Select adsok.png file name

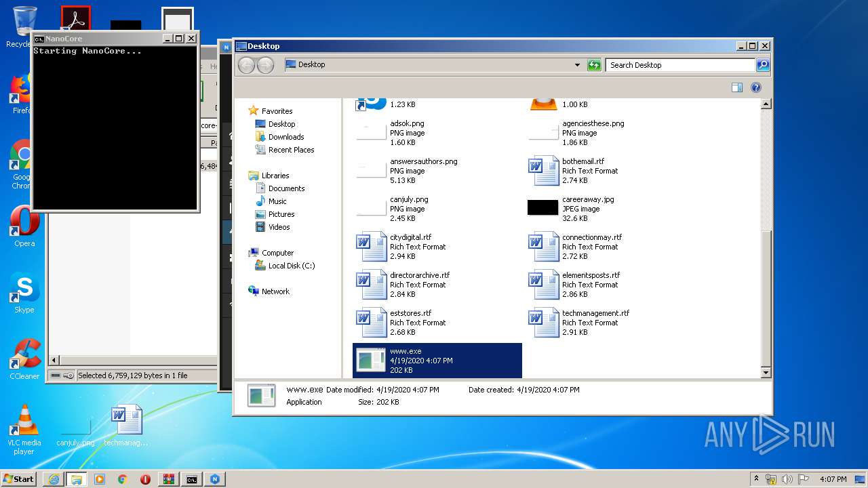click(407, 123)
